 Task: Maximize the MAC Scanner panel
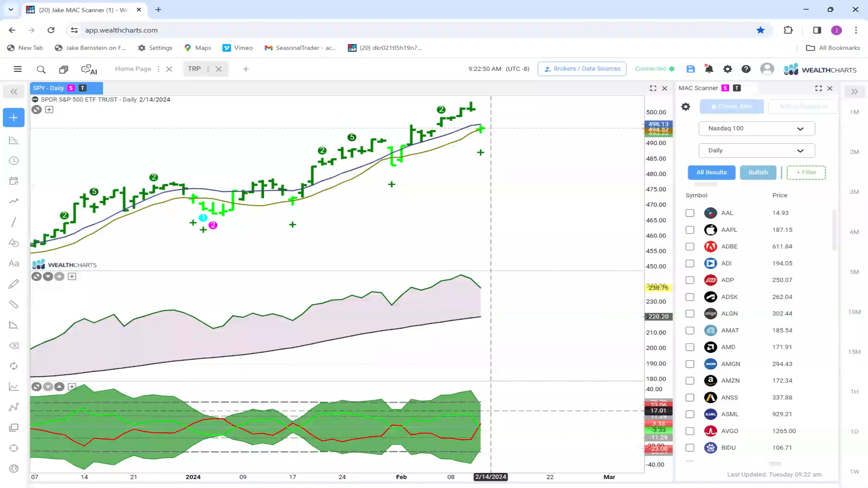pyautogui.click(x=818, y=88)
